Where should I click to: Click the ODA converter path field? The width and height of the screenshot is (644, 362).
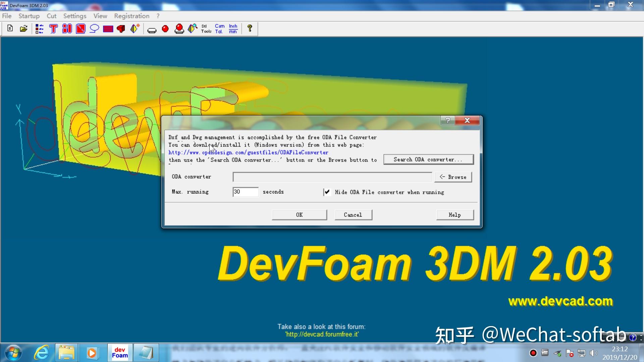(x=332, y=177)
